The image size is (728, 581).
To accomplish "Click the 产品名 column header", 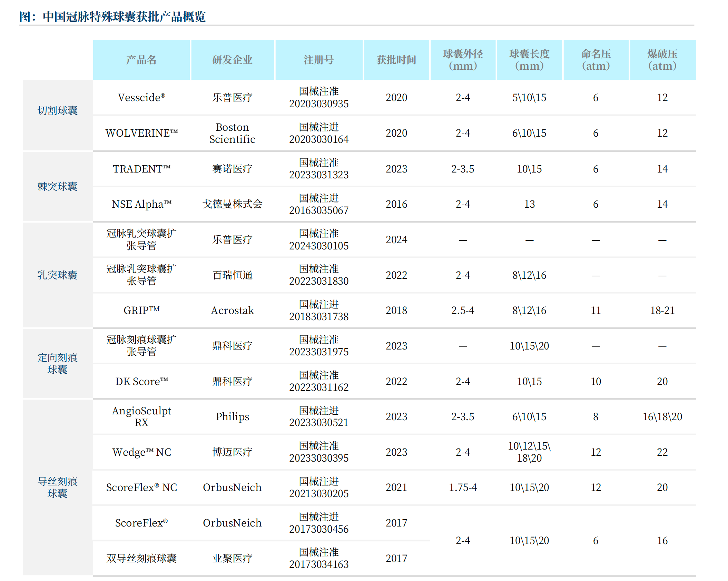I will [141, 60].
